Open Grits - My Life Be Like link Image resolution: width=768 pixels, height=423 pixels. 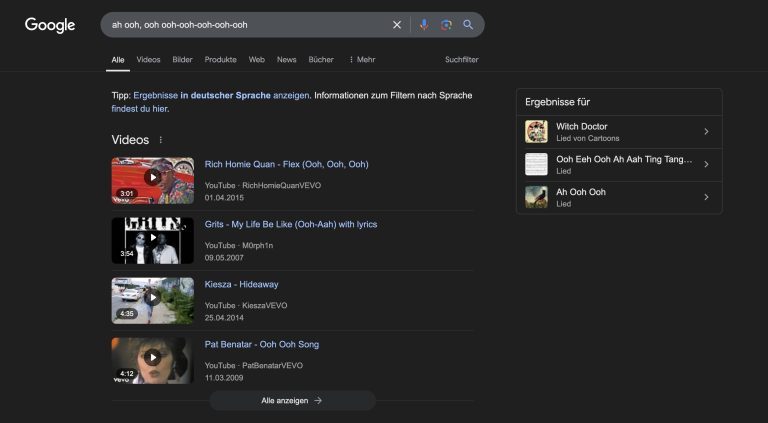(x=291, y=225)
